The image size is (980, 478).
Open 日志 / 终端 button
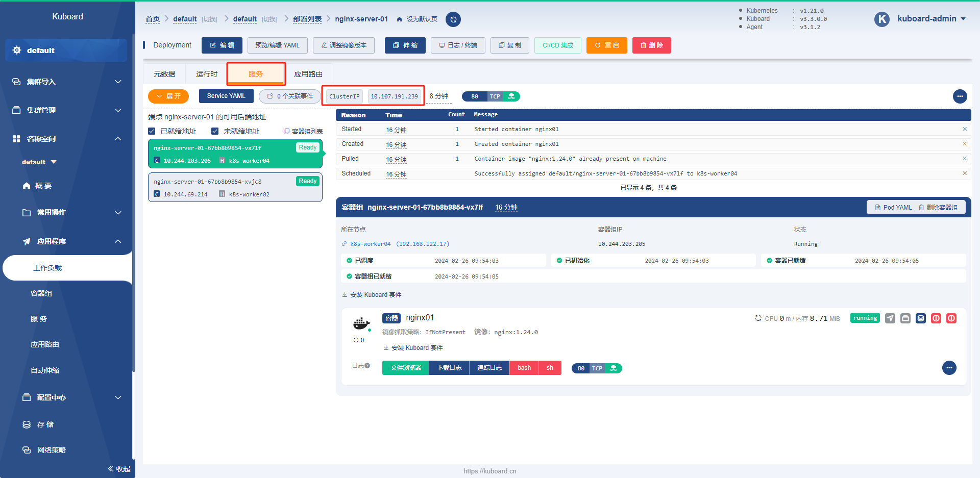point(458,45)
